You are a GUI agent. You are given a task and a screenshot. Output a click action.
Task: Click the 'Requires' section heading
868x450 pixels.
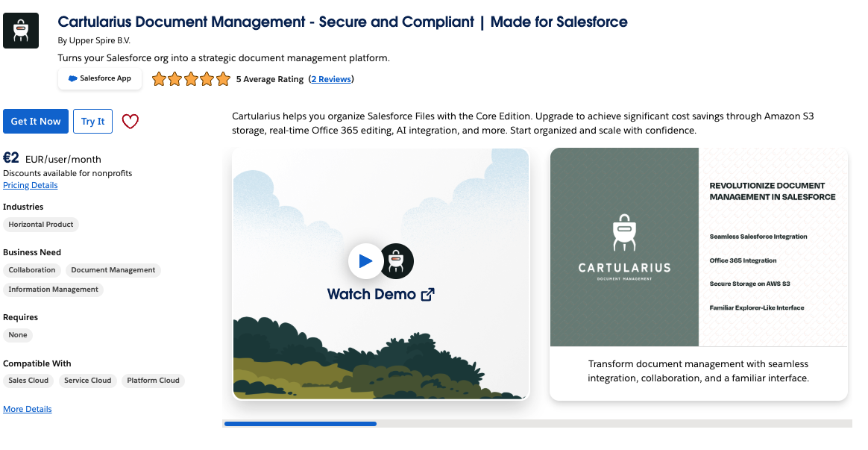point(20,318)
